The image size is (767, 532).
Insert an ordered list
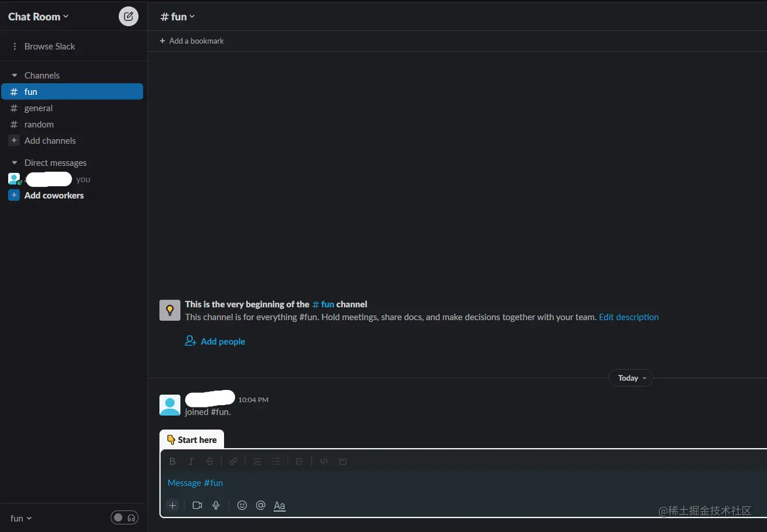257,462
